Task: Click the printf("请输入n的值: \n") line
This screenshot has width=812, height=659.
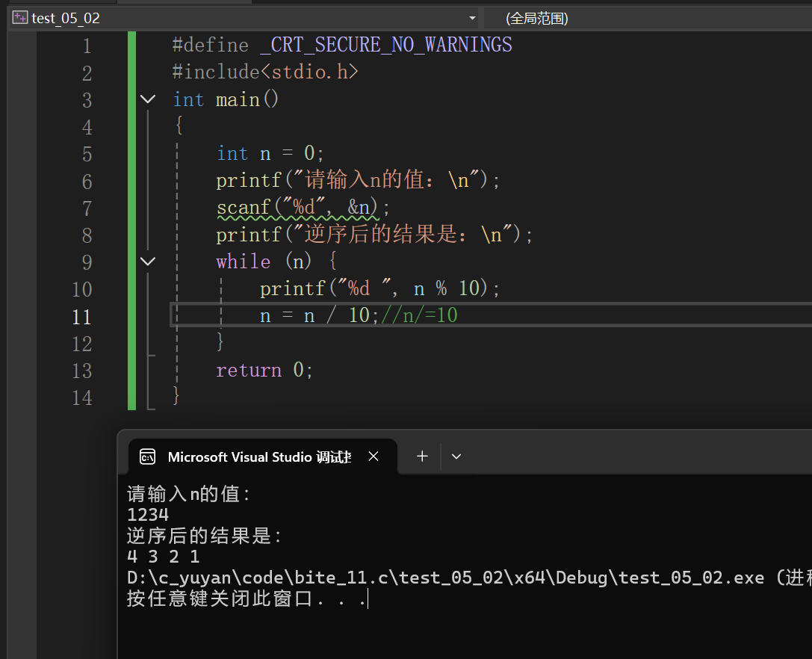Action: coord(358,180)
